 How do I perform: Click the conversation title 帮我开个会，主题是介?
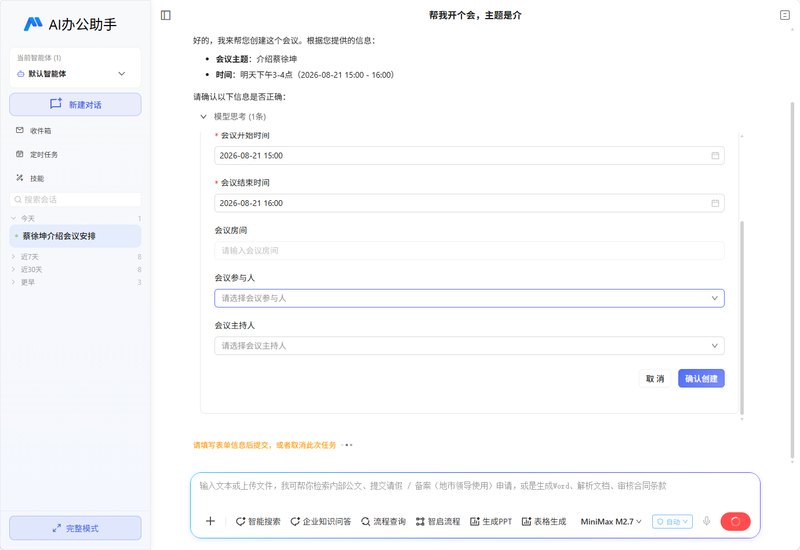[x=475, y=15]
